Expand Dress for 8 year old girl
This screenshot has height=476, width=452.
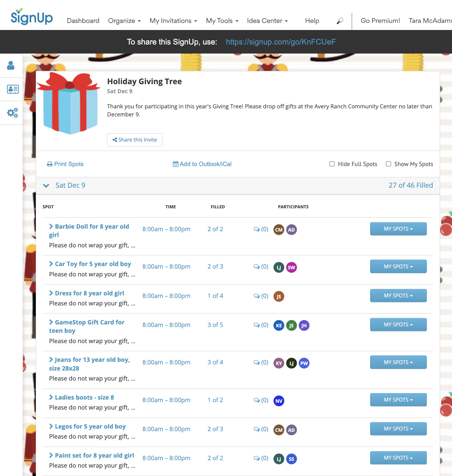pyautogui.click(x=89, y=293)
